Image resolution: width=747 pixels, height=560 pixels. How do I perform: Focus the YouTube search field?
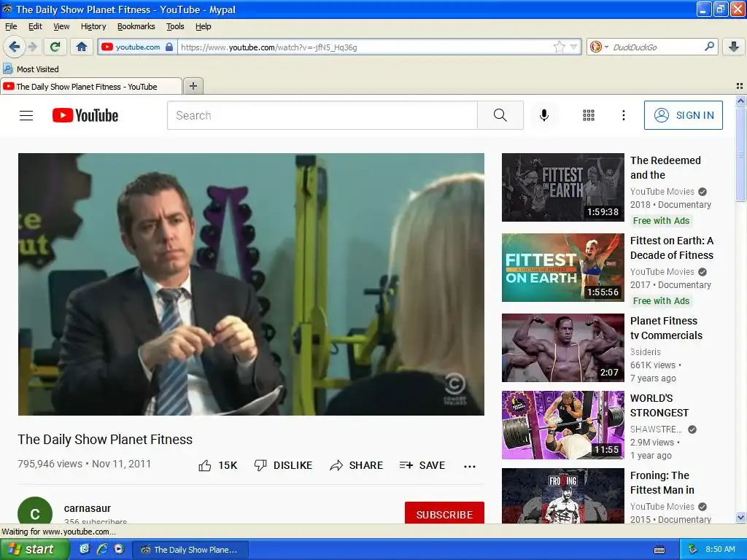(x=322, y=115)
